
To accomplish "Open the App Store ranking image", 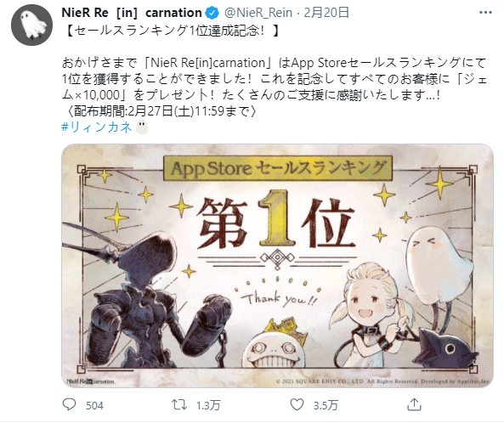I will click(277, 266).
